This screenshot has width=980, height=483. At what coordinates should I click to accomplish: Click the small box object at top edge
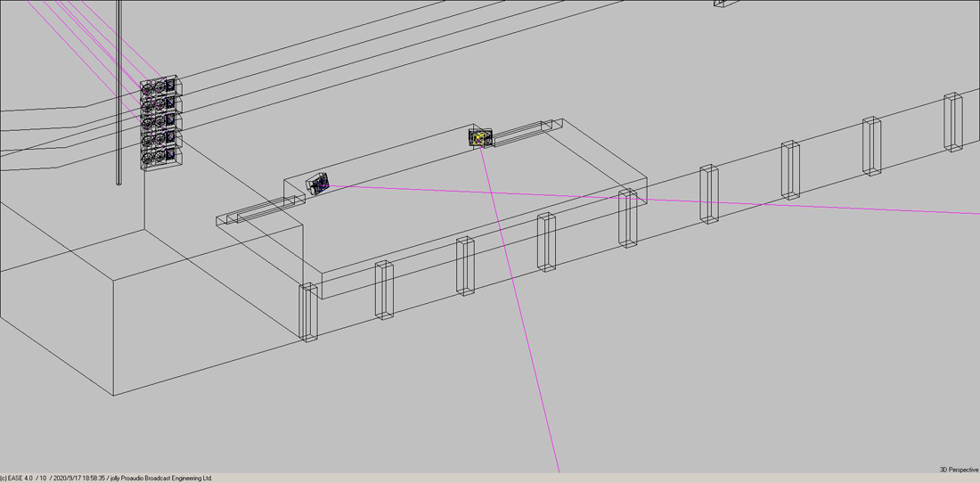point(724,4)
